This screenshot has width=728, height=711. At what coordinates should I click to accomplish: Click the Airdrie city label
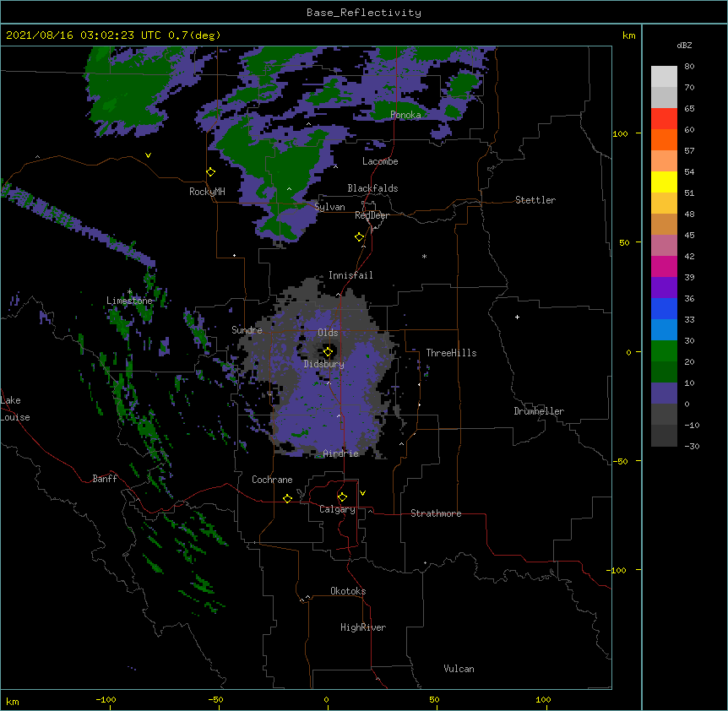(x=341, y=453)
